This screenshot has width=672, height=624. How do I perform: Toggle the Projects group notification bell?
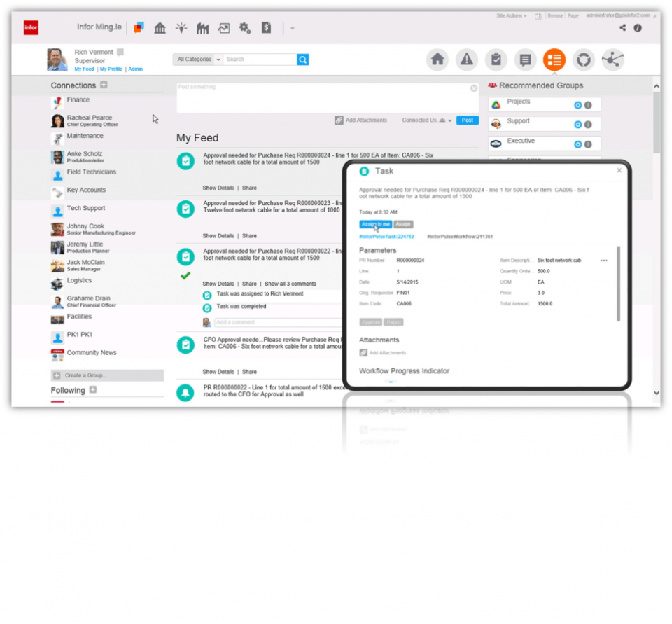(x=578, y=105)
